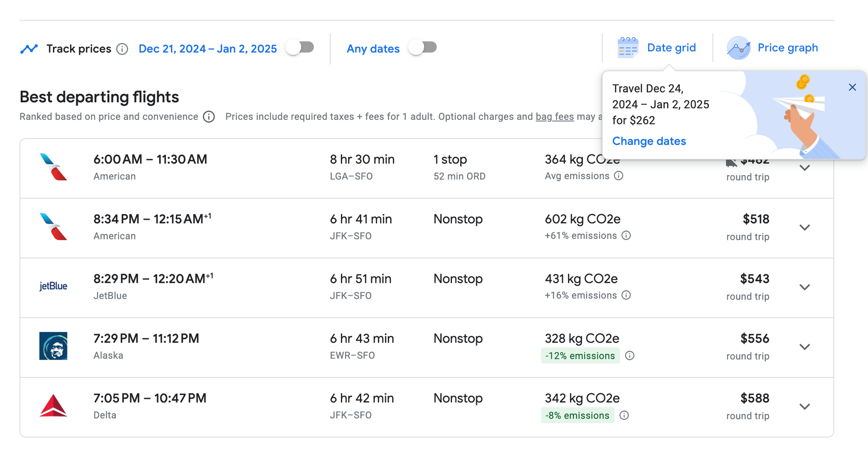Viewport: 868px width, 457px height.
Task: Click the -12% emissions info icon
Action: pyautogui.click(x=630, y=356)
